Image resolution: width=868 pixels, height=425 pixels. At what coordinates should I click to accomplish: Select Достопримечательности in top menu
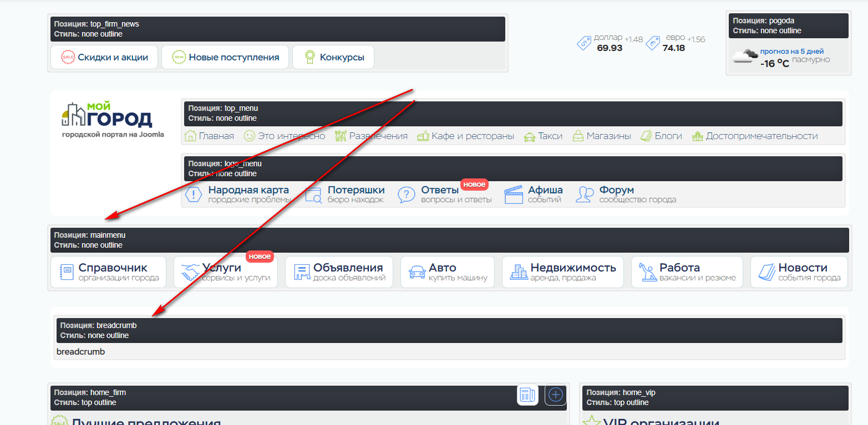(x=754, y=136)
